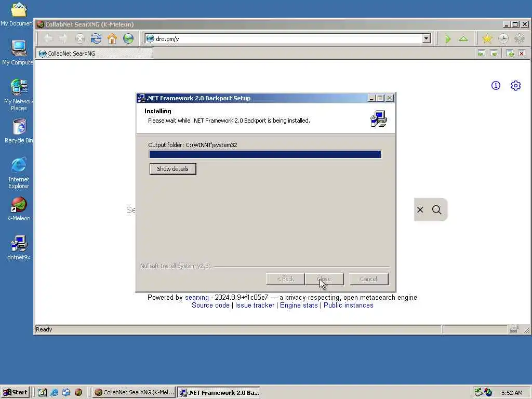Viewport: 532px width, 399px height.
Task: Click the Show details button
Action: tap(172, 169)
